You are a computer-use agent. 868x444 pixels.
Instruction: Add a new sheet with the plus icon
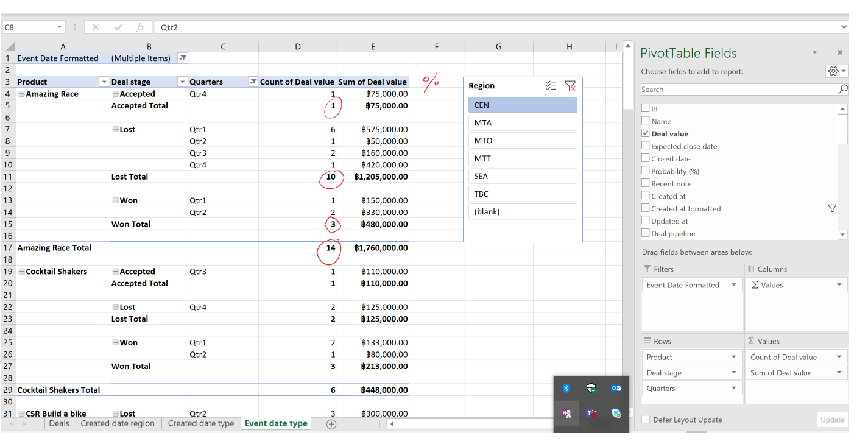point(331,424)
